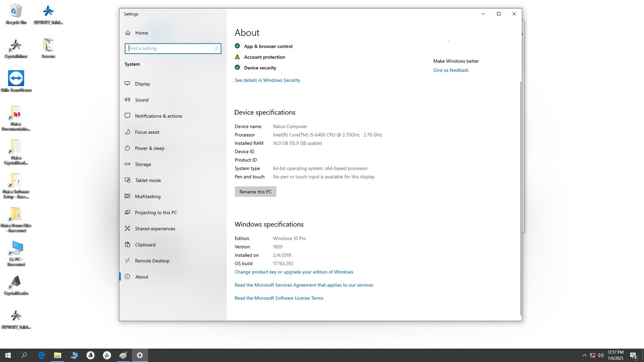Launch CrystalMiner from the desktop
The width and height of the screenshot is (644, 362).
click(x=16, y=48)
